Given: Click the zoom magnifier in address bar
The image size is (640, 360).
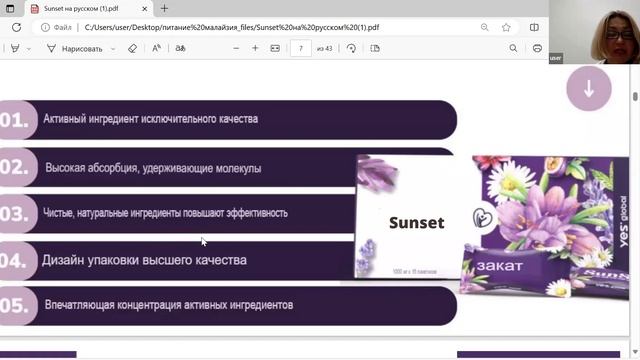Looking at the screenshot, I should (484, 27).
